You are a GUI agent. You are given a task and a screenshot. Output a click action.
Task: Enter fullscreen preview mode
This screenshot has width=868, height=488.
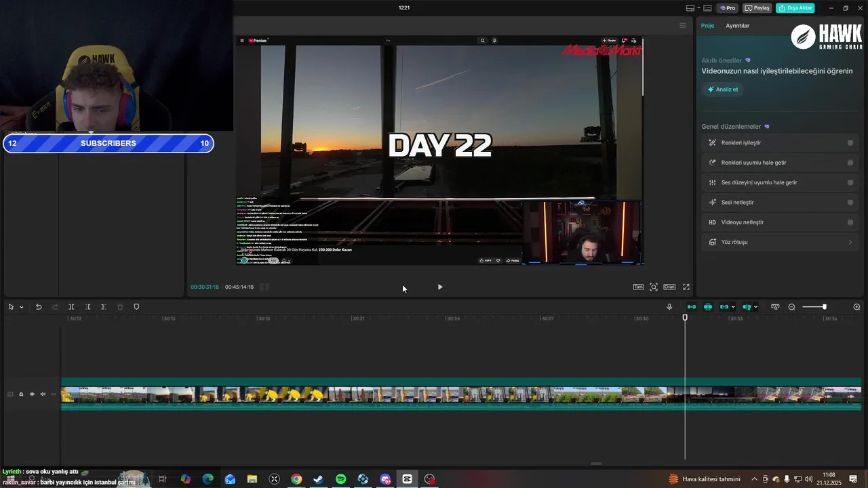pyautogui.click(x=686, y=287)
